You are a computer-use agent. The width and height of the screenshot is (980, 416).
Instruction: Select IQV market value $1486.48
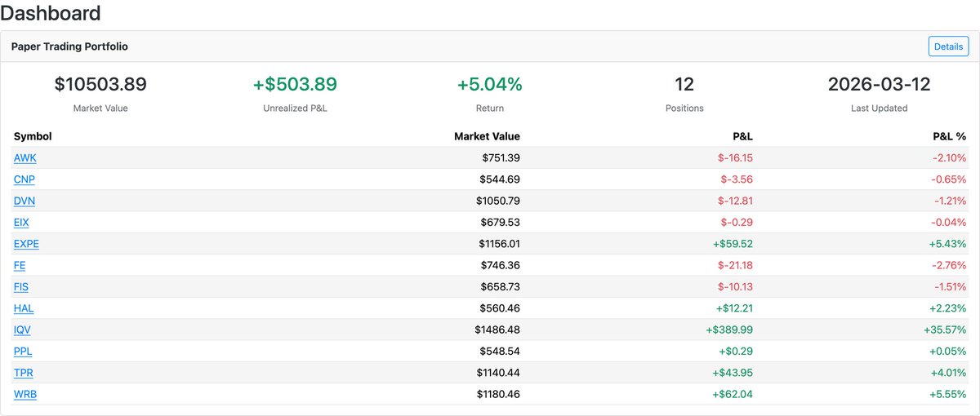pos(497,330)
